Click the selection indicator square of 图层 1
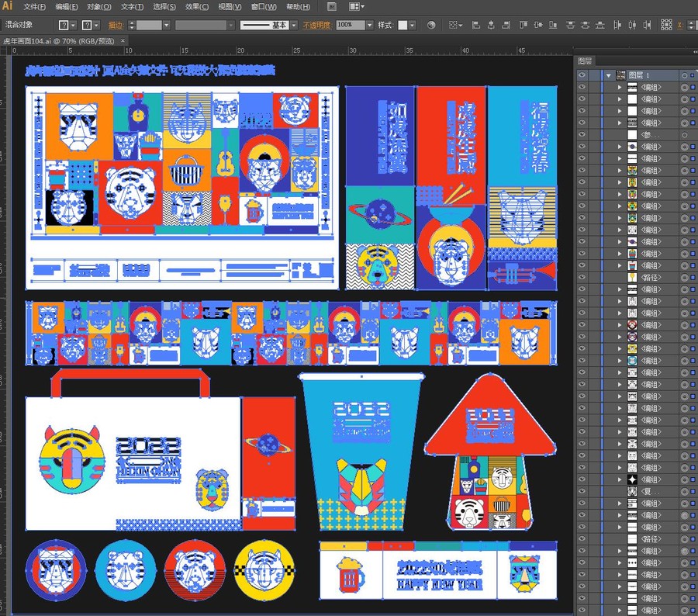The height and width of the screenshot is (616, 698). coord(693,75)
